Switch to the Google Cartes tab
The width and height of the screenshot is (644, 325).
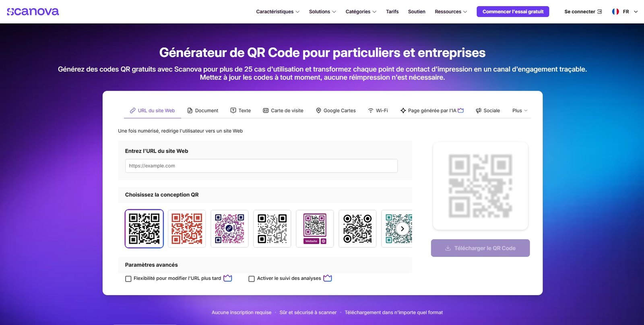click(x=336, y=111)
